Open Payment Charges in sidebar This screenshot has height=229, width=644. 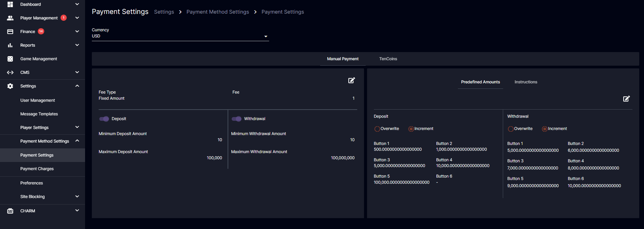tap(43, 169)
